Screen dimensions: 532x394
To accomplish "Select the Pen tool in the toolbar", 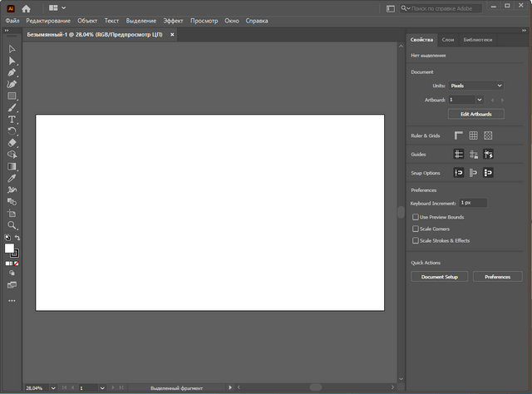I will (x=12, y=73).
